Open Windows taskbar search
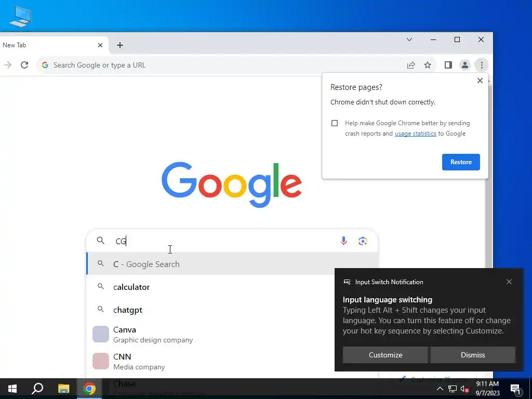 [x=37, y=389]
